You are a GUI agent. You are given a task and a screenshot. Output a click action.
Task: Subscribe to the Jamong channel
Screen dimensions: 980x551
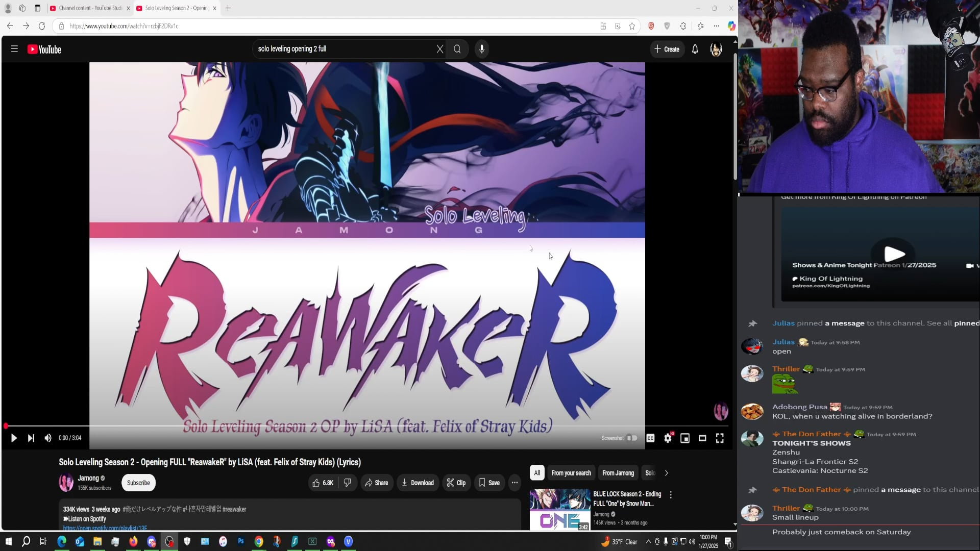(x=138, y=483)
